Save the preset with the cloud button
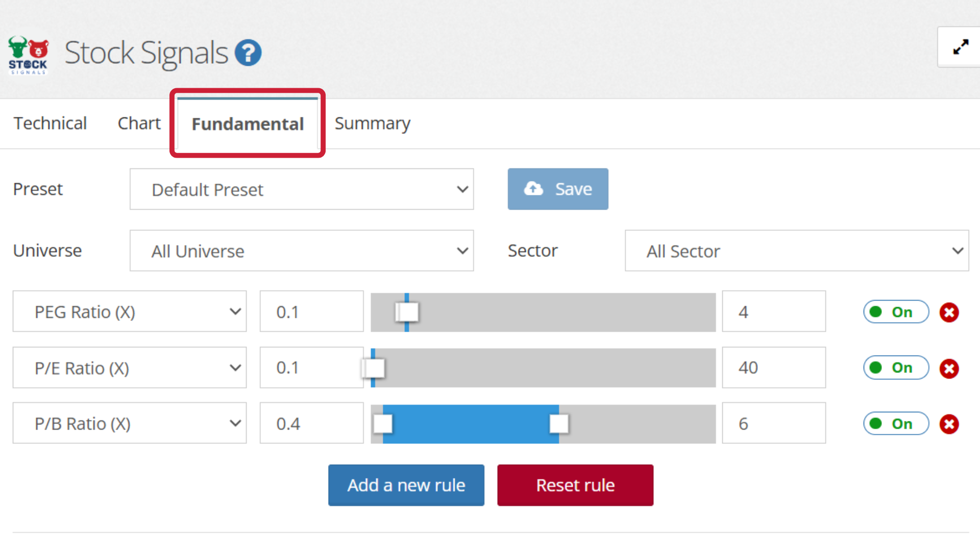The height and width of the screenshot is (551, 980). [x=557, y=189]
